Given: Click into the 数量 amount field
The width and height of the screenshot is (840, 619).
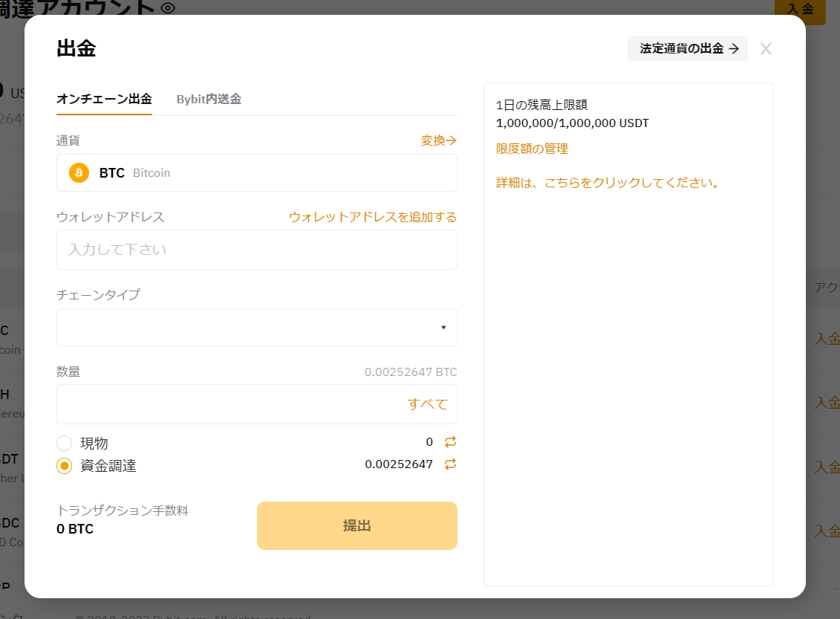Looking at the screenshot, I should [230, 404].
